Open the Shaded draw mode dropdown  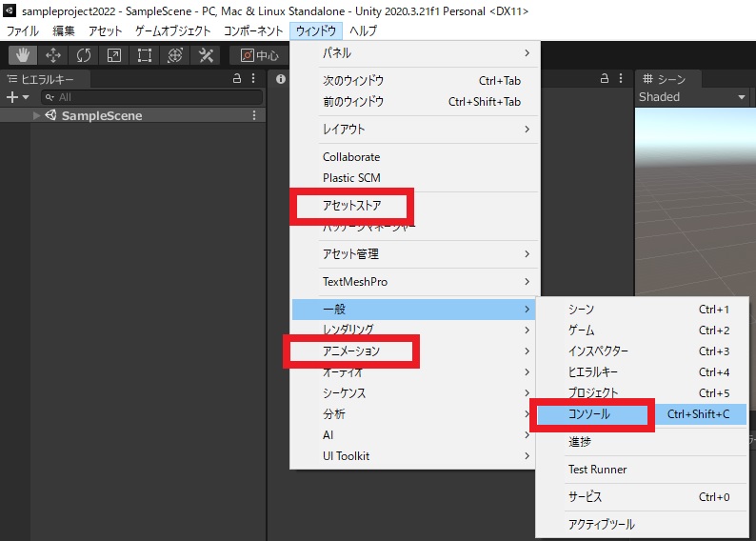(x=692, y=97)
